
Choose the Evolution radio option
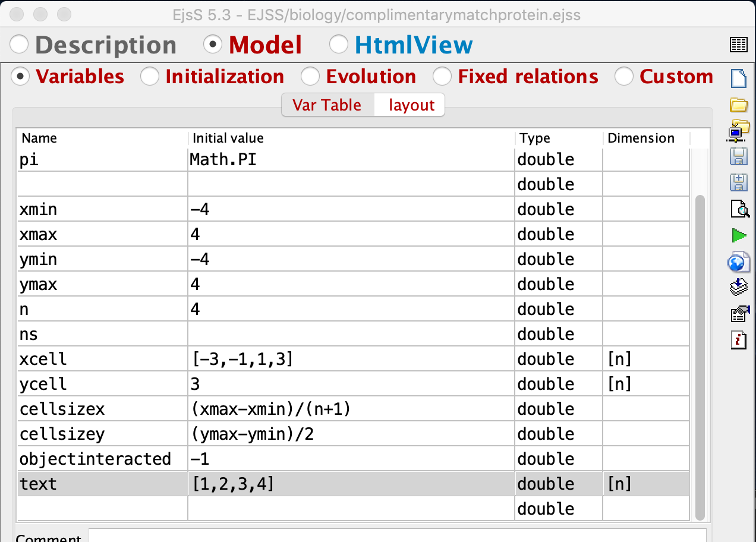point(310,77)
